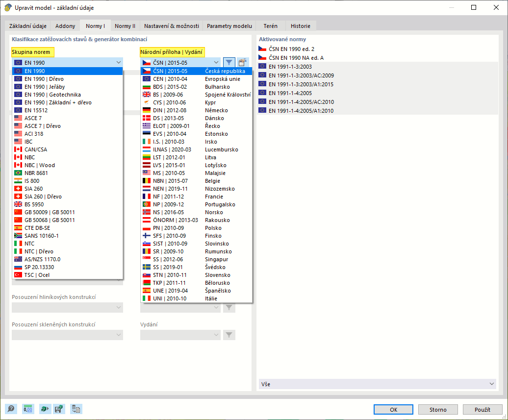Choose TSC | Ocel standard

(67, 275)
